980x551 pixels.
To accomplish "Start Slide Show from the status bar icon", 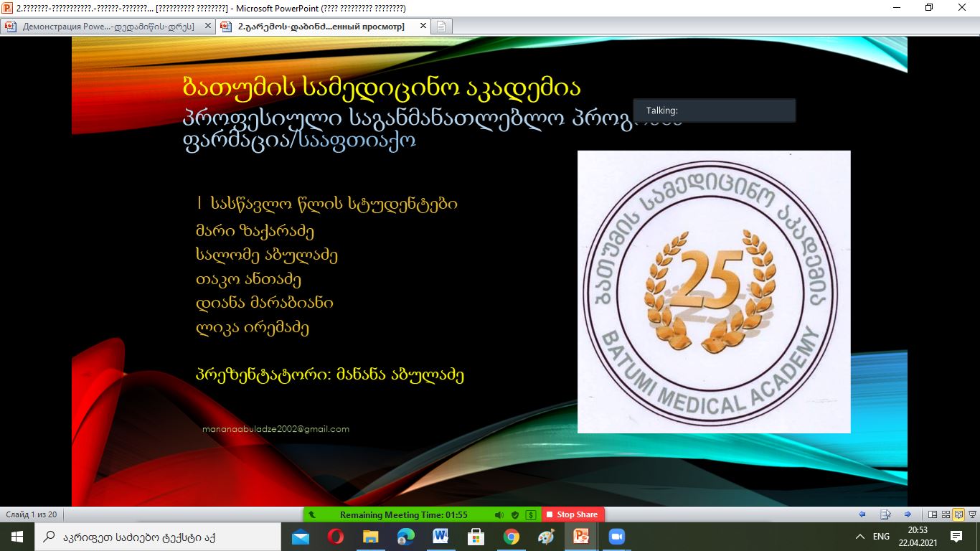I will [x=971, y=514].
